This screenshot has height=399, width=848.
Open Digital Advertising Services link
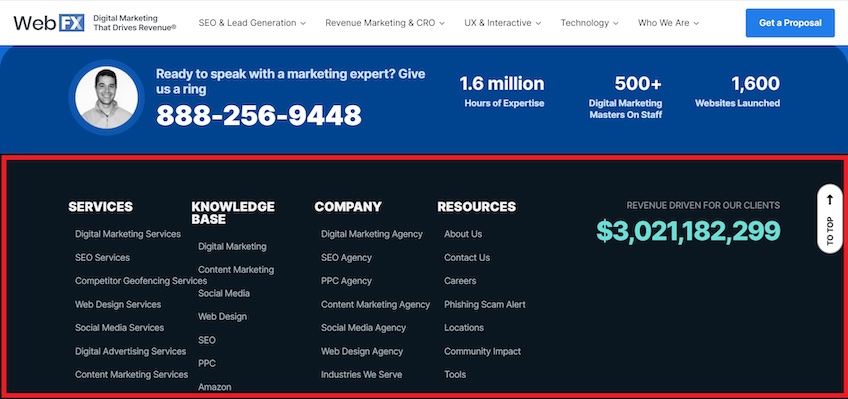130,351
